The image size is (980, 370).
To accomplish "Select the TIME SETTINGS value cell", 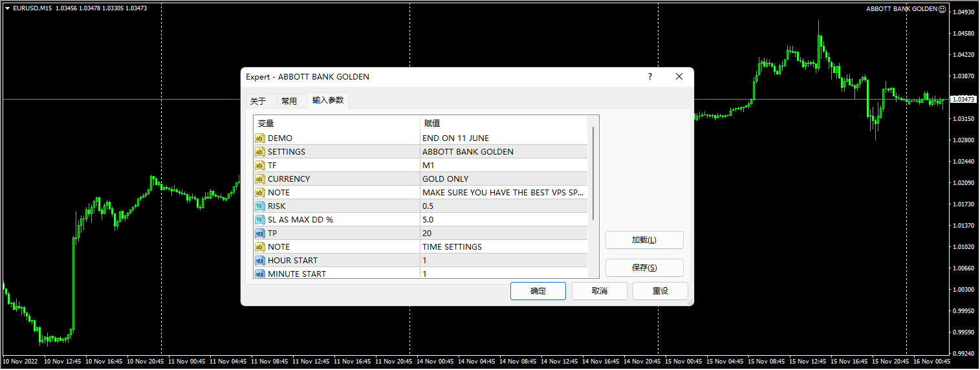I will 505,246.
